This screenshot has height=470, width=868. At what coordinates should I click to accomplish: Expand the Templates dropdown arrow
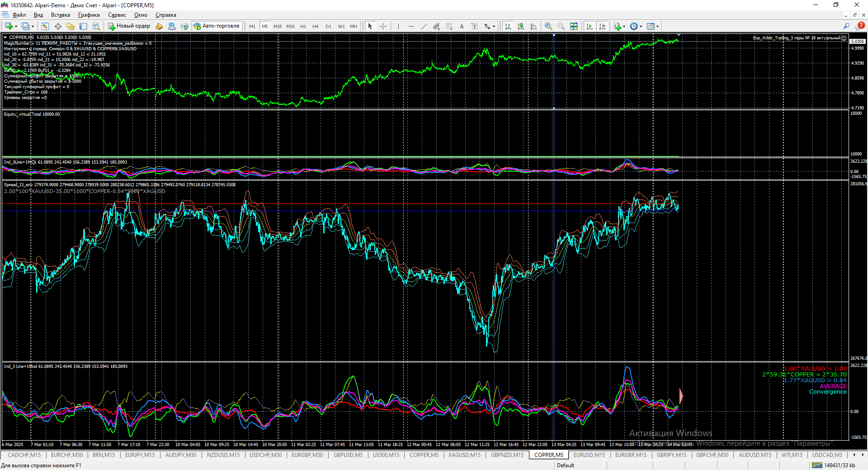pyautogui.click(x=657, y=26)
